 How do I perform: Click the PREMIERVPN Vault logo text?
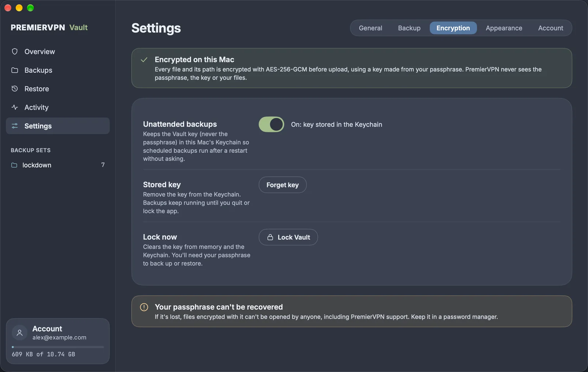[x=49, y=28]
